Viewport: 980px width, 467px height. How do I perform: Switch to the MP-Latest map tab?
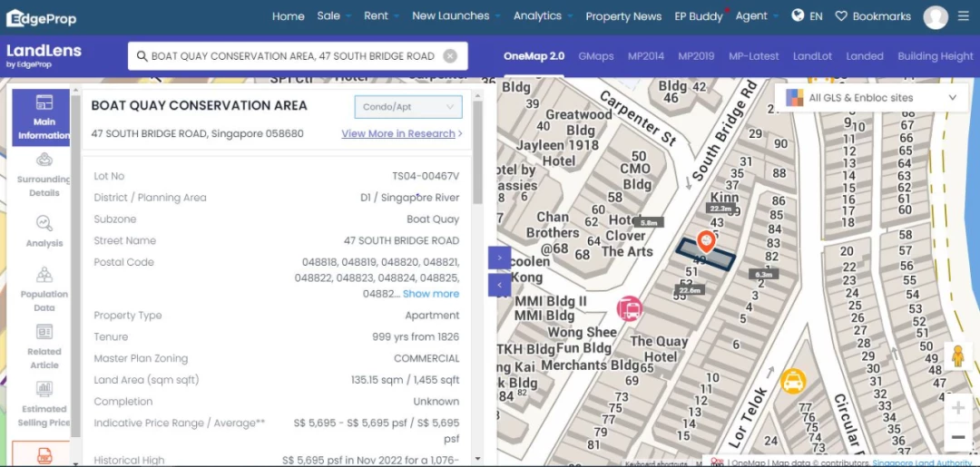[x=754, y=56]
